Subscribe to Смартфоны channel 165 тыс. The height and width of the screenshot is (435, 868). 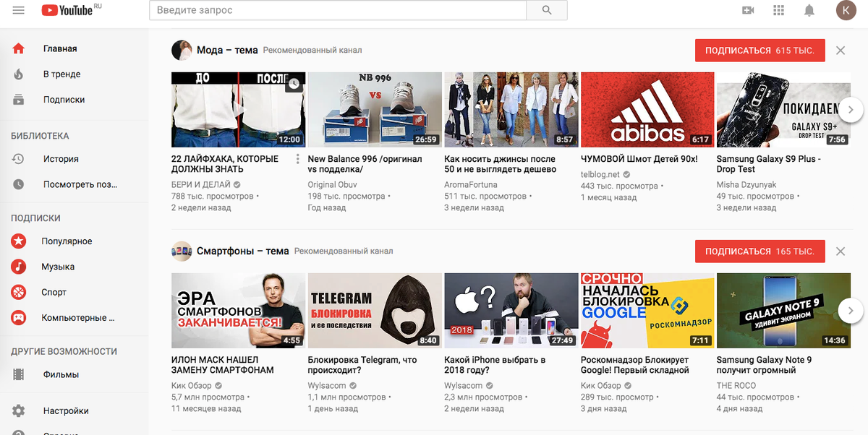[759, 251]
